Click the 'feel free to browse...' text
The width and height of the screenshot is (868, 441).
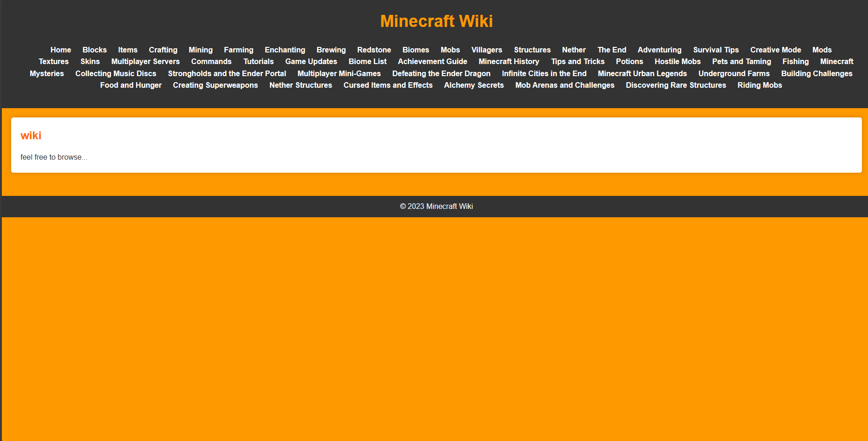point(54,157)
